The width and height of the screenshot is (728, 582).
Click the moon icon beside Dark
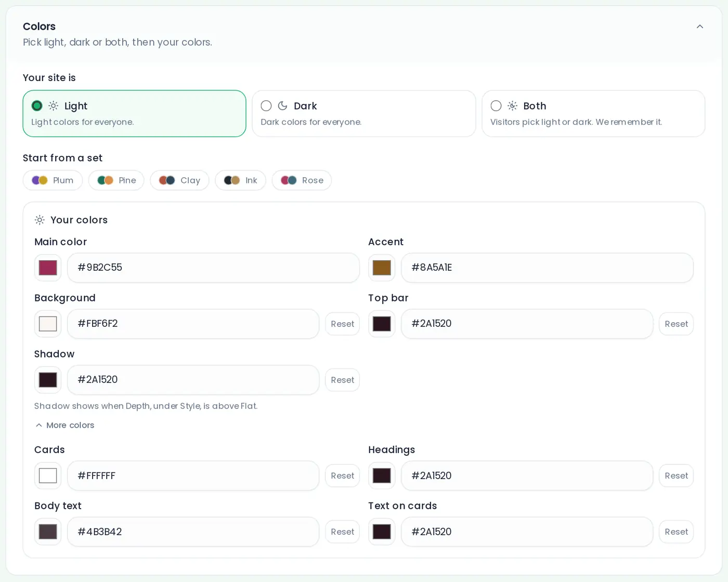(283, 106)
